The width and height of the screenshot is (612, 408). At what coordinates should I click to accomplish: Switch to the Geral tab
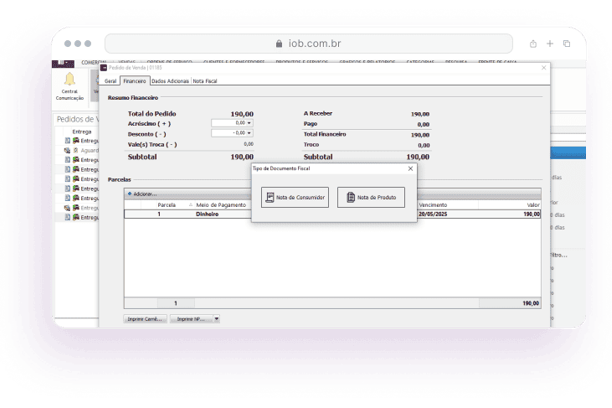[110, 81]
